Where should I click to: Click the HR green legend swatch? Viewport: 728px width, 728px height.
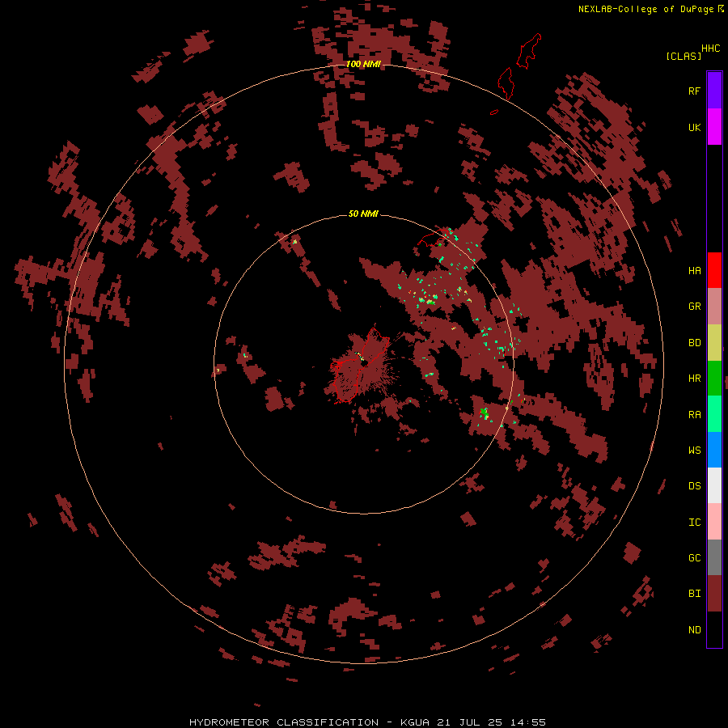(714, 378)
